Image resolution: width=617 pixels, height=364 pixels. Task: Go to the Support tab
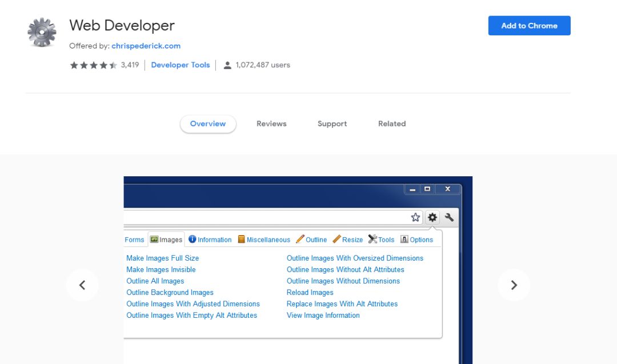click(332, 124)
